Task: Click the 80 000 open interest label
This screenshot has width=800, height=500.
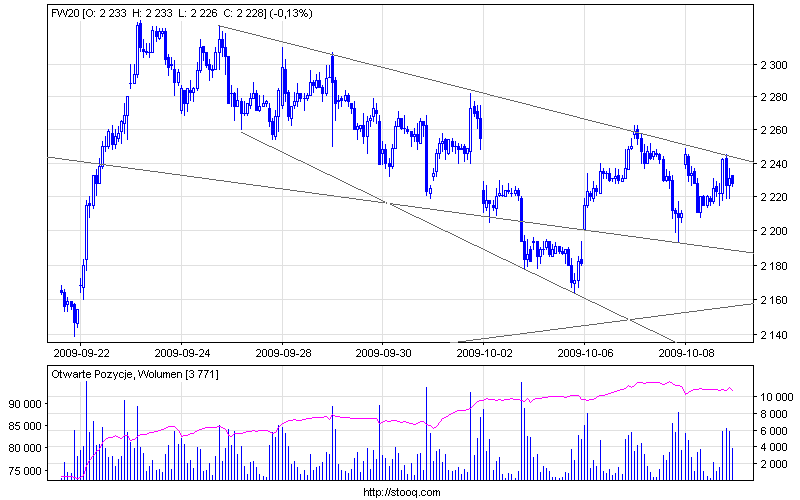Action: point(26,448)
